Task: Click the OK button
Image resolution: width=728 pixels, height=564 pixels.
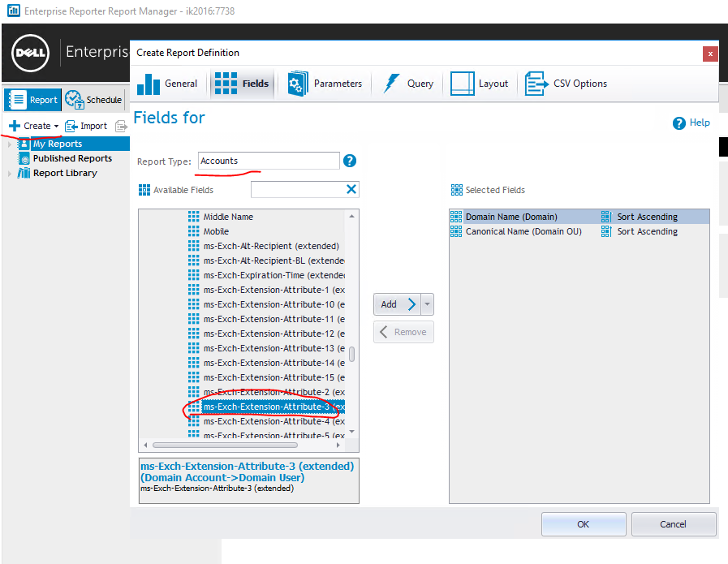Action: pos(584,524)
